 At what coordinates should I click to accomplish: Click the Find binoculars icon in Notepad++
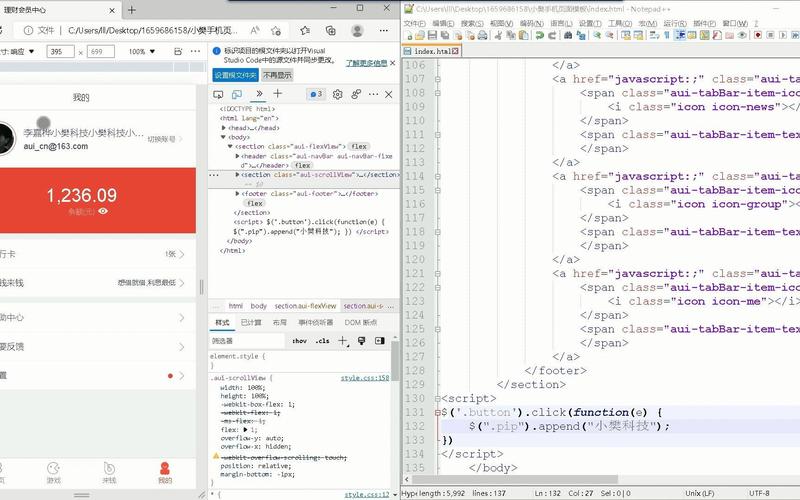tap(567, 35)
